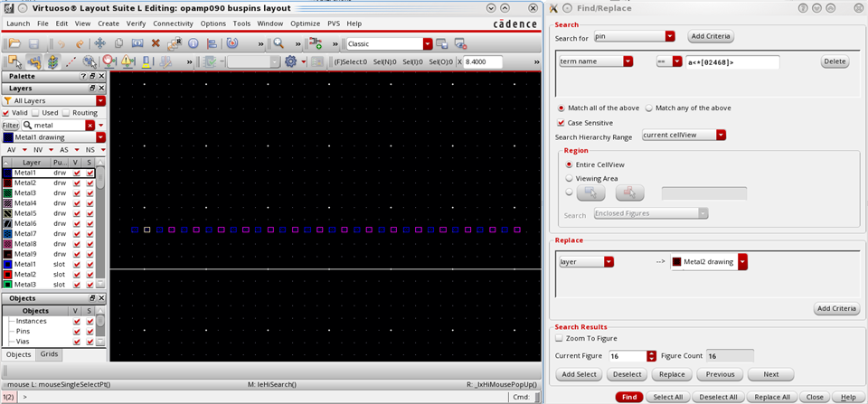Click the Metal3 slot color swatch
This screenshot has height=404, width=868.
point(8,284)
